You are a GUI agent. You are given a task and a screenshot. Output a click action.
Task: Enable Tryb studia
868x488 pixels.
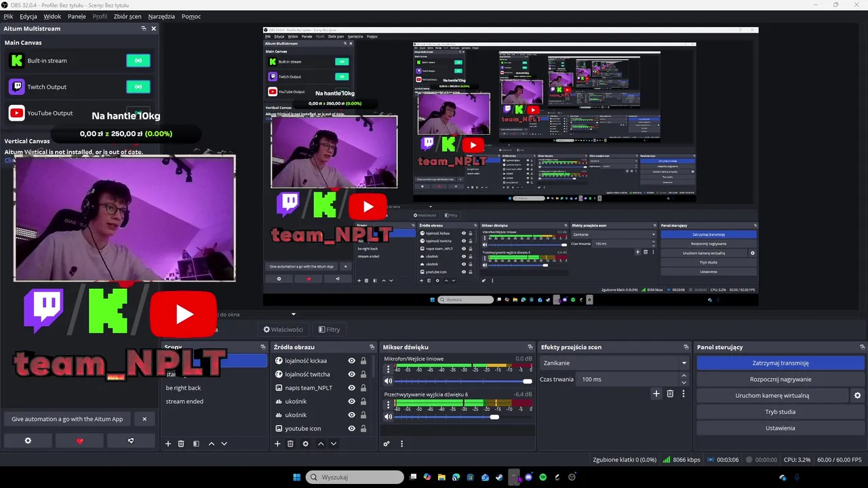point(781,412)
